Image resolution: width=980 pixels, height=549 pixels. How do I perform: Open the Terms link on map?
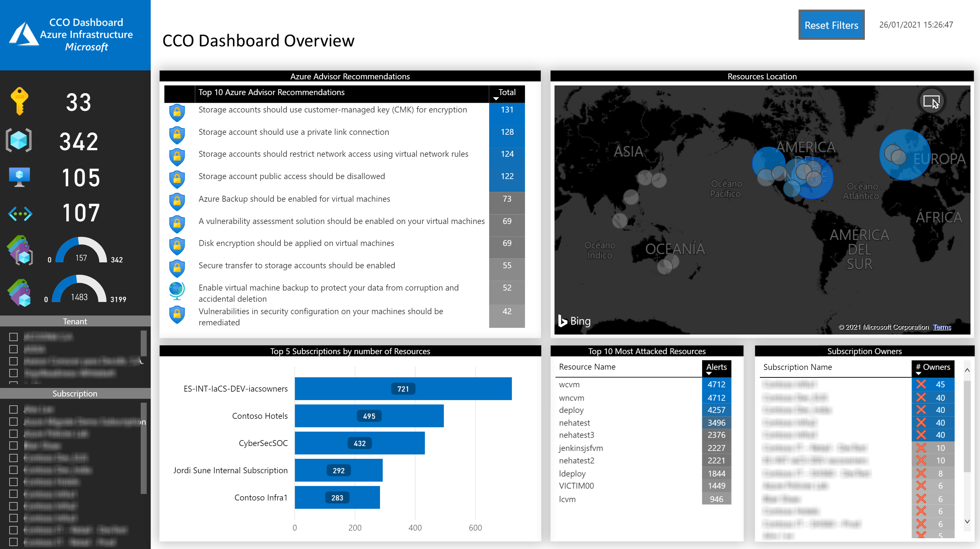pyautogui.click(x=942, y=327)
